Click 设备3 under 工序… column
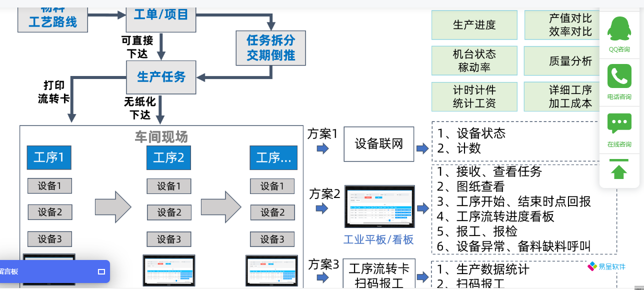 272,239
